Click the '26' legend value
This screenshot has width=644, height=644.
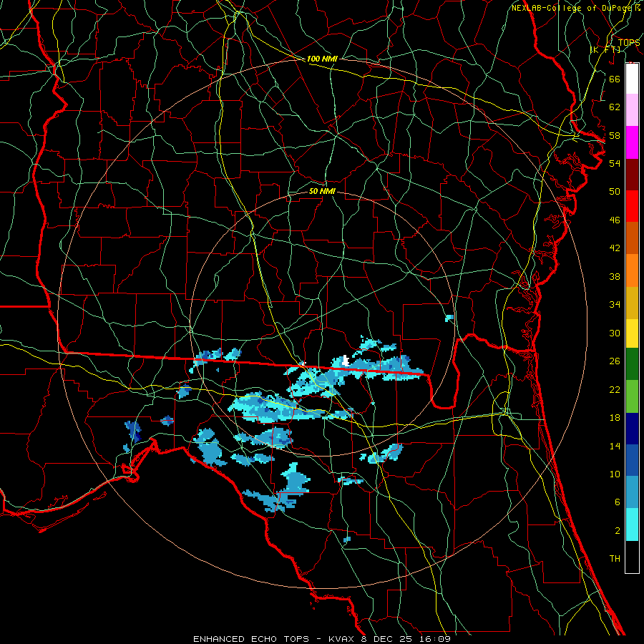pyautogui.click(x=615, y=361)
